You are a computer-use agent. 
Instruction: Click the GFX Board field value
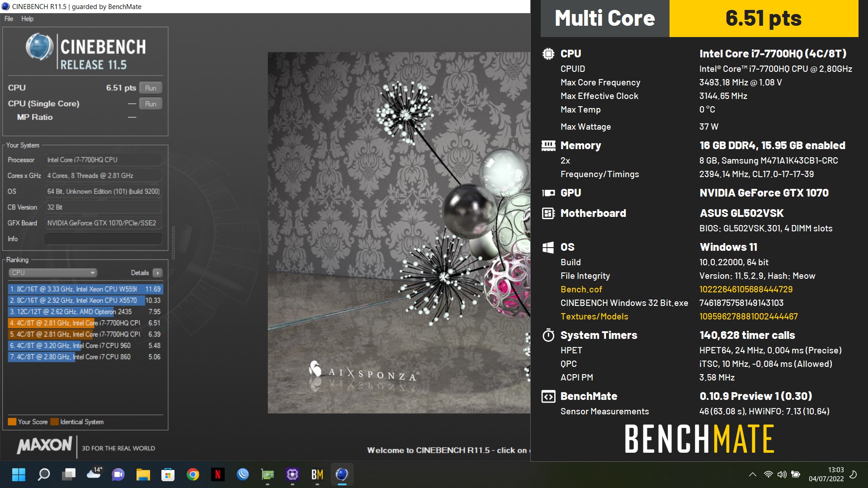(x=103, y=223)
